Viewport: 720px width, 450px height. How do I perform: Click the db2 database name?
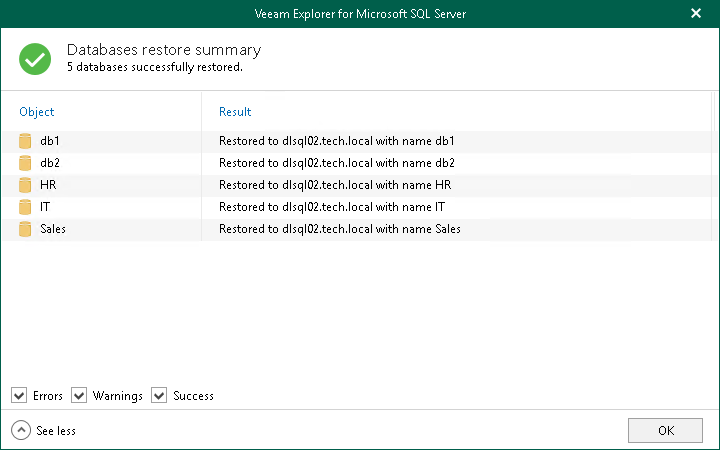click(50, 163)
